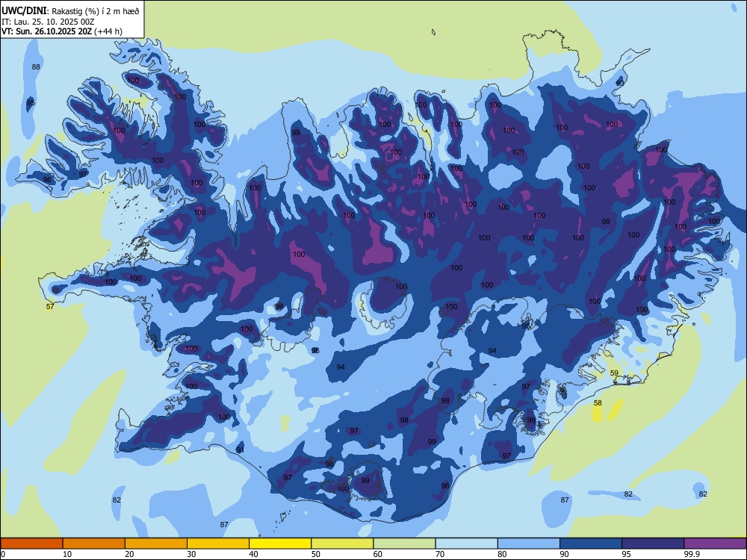Click the legend tick label 50
Screen dimensions: 747x560
tap(316, 554)
